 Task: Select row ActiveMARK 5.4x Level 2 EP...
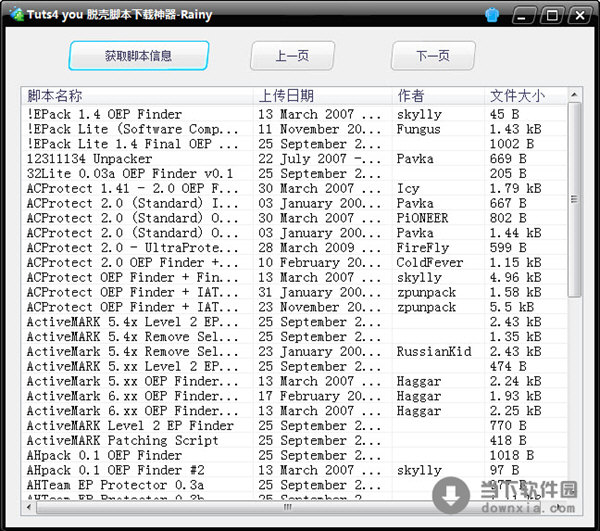[294, 322]
